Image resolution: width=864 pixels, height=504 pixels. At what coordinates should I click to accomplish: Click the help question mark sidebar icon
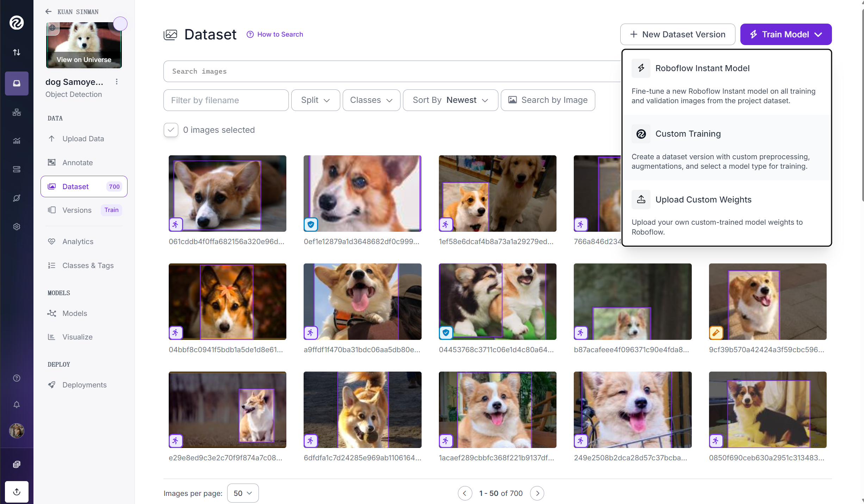click(x=17, y=378)
